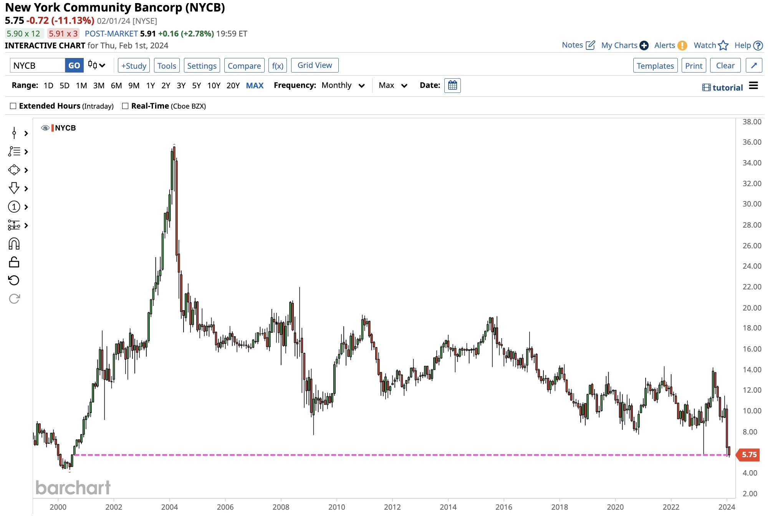Image resolution: width=775 pixels, height=532 pixels.
Task: Click the NYCB symbol input field
Action: [38, 65]
